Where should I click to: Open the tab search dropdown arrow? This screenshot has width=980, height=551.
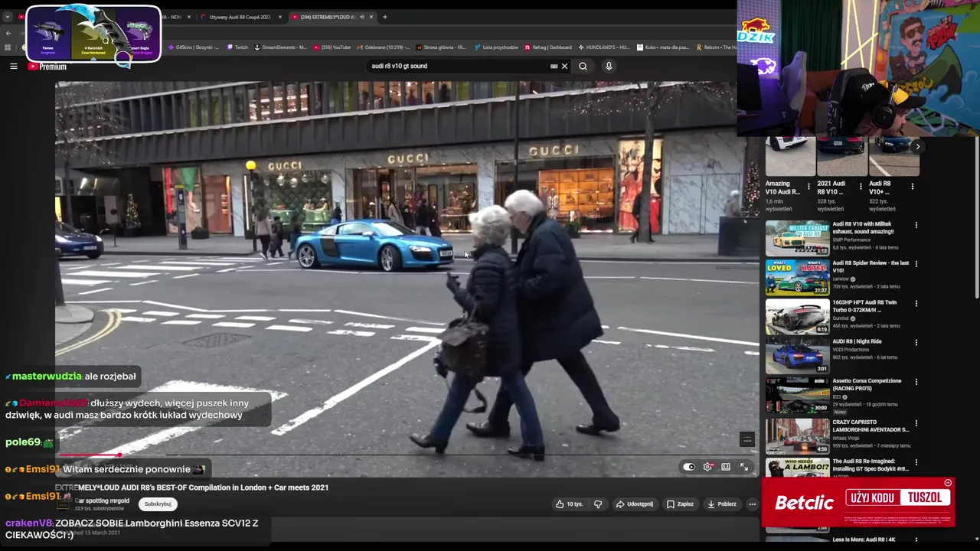click(x=8, y=17)
